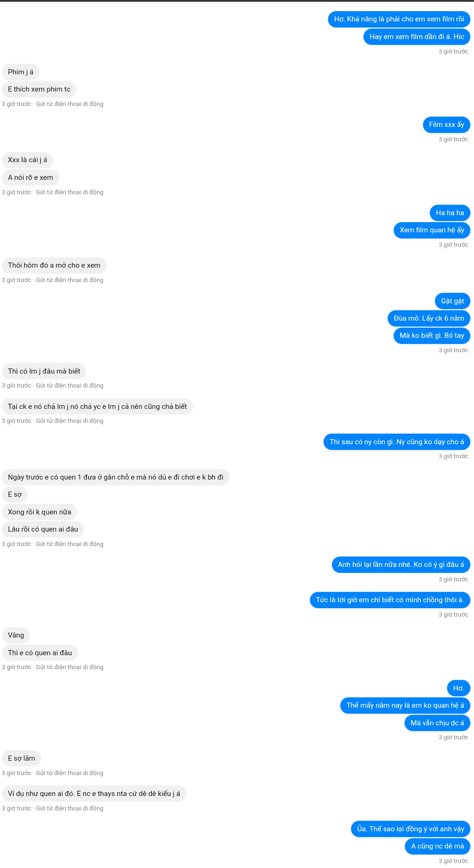Click the 'Xxx là cái j á' message
The height and width of the screenshot is (868, 474).
[27, 160]
